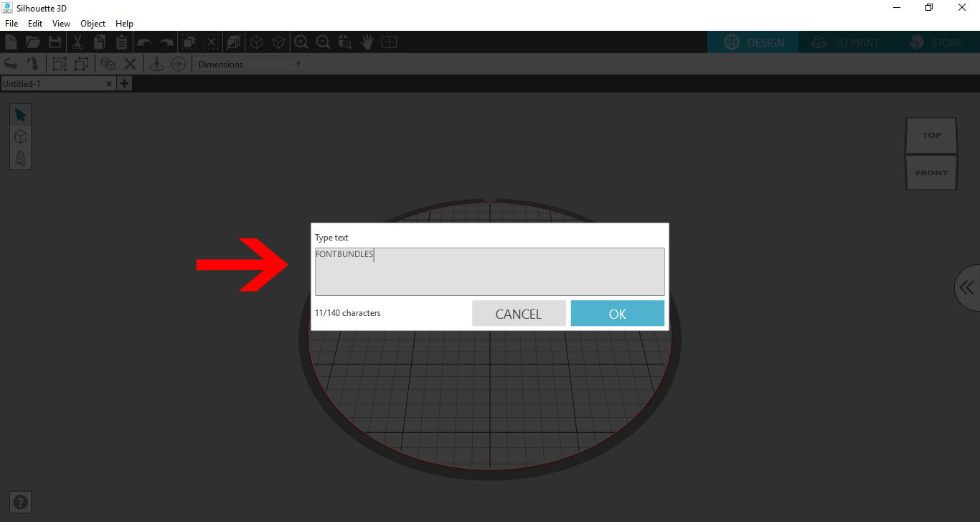Viewport: 980px width, 522px height.
Task: Click the Undo arrow icon
Action: (144, 42)
